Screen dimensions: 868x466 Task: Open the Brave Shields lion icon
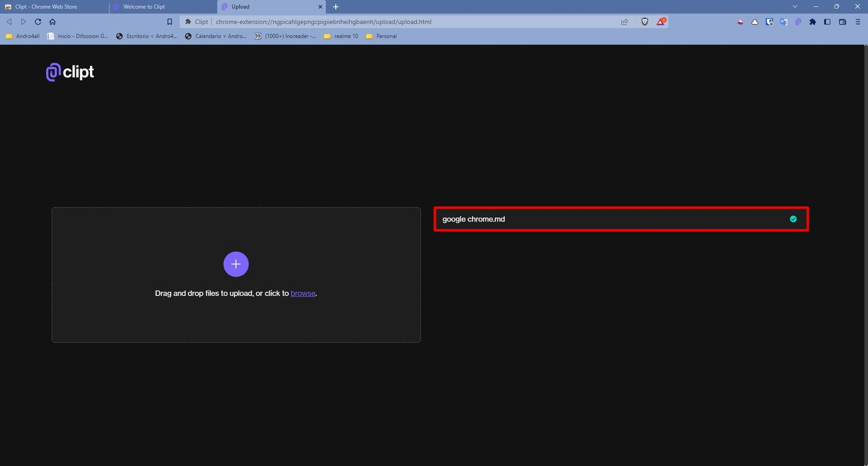[644, 22]
